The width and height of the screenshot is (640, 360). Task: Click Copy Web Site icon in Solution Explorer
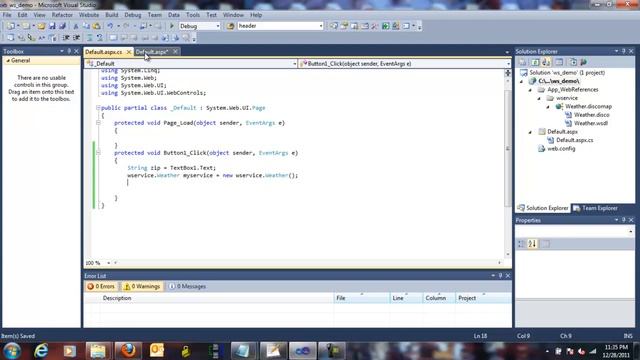573,62
